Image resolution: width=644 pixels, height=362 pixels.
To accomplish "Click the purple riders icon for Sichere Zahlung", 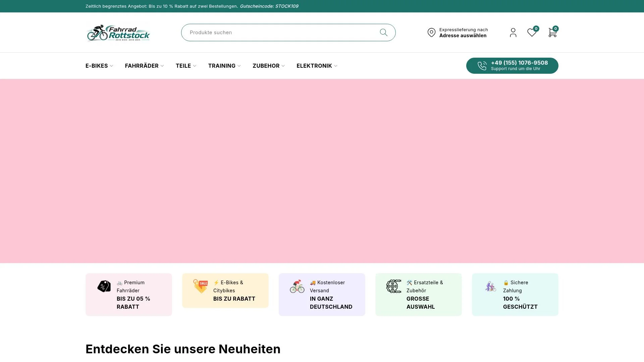I will 490,286.
